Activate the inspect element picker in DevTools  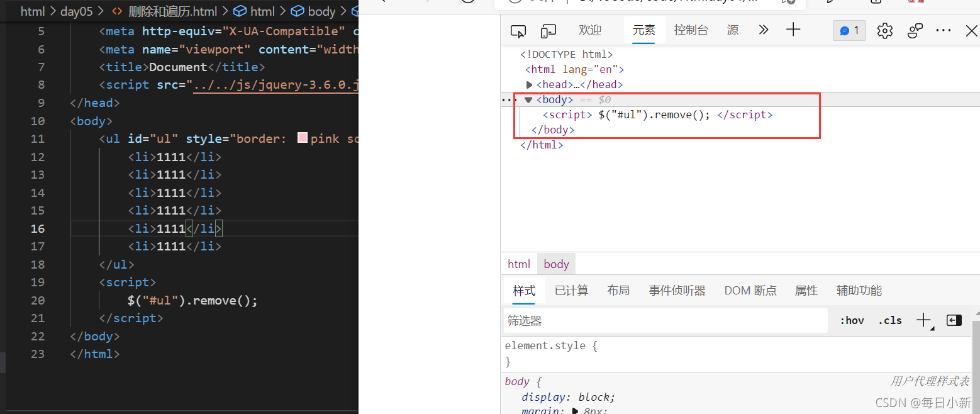click(518, 31)
